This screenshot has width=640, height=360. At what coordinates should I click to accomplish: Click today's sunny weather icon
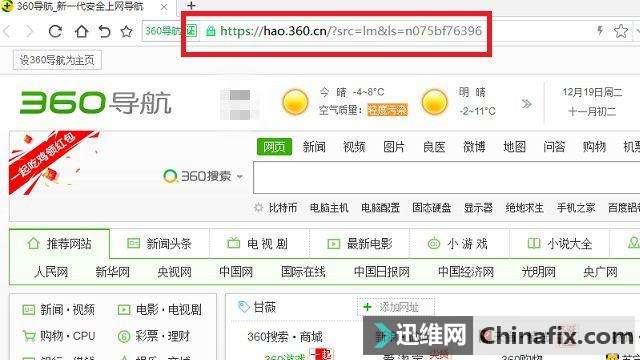click(x=295, y=102)
